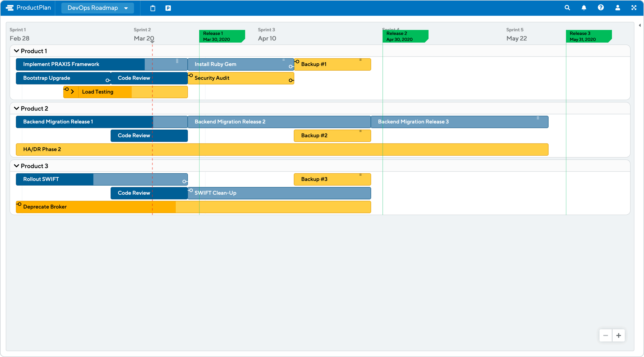The image size is (644, 357).
Task: Click the user account icon
Action: point(618,7)
